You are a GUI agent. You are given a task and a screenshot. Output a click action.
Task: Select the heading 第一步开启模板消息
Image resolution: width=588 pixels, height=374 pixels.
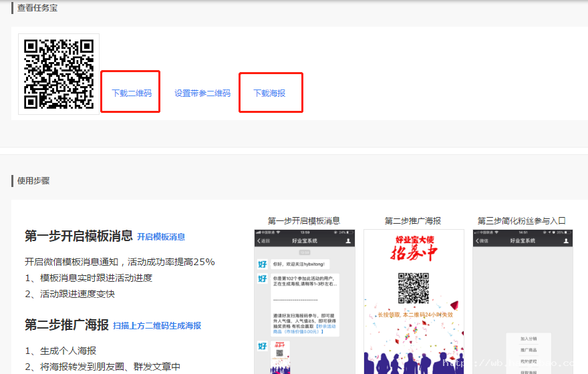tap(79, 236)
